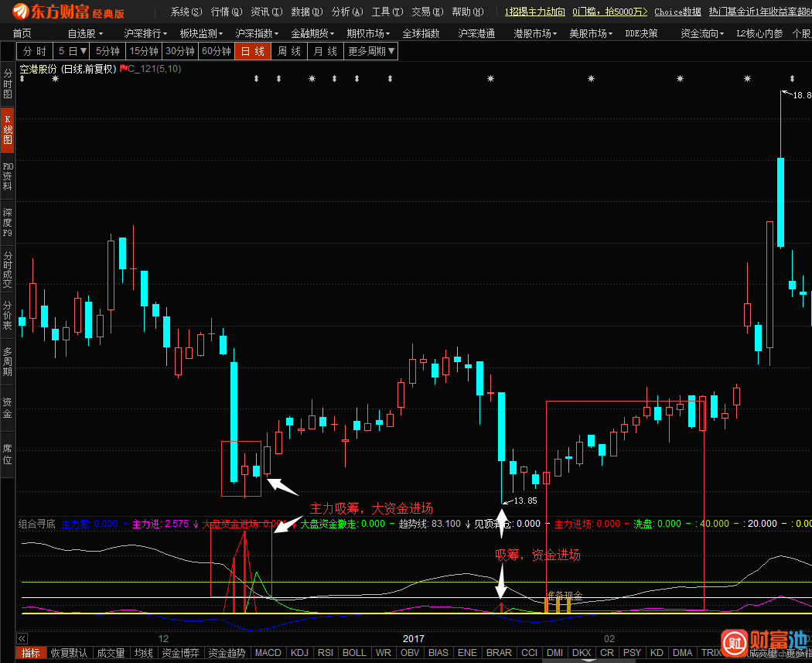
Task: Open the 5日 period dropdown
Action: click(72, 51)
